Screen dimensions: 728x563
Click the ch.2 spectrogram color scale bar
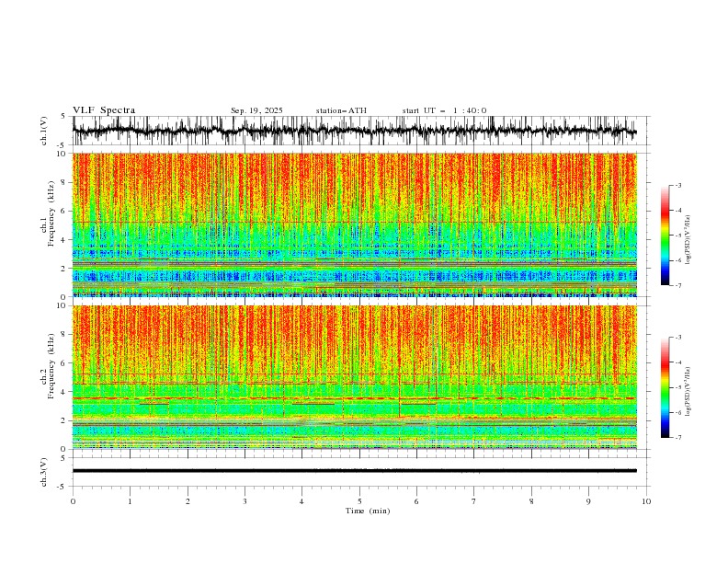coord(665,387)
